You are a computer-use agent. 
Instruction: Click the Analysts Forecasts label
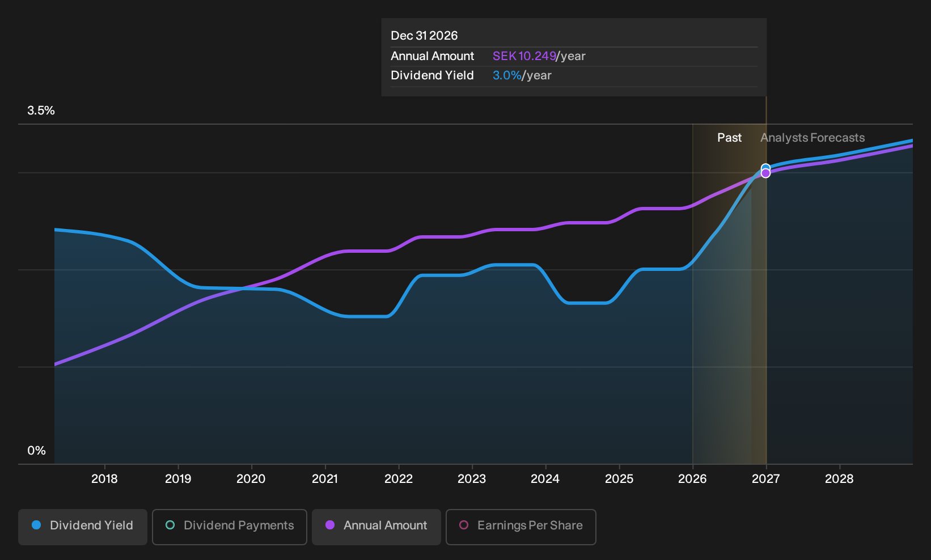click(812, 138)
